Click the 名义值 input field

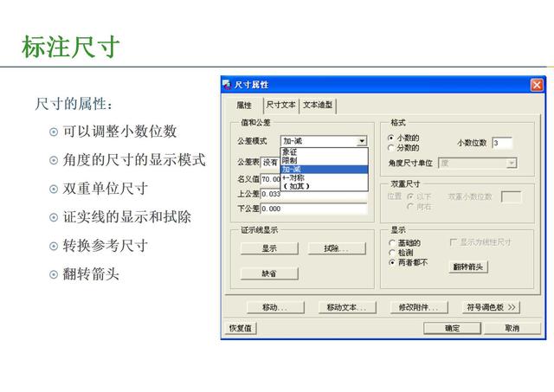271,179
